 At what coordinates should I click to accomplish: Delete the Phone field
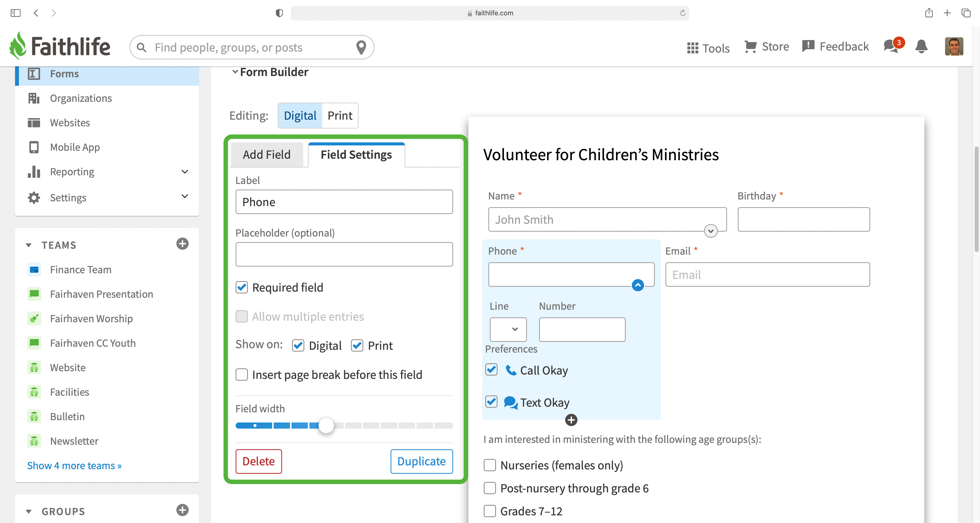[258, 461]
